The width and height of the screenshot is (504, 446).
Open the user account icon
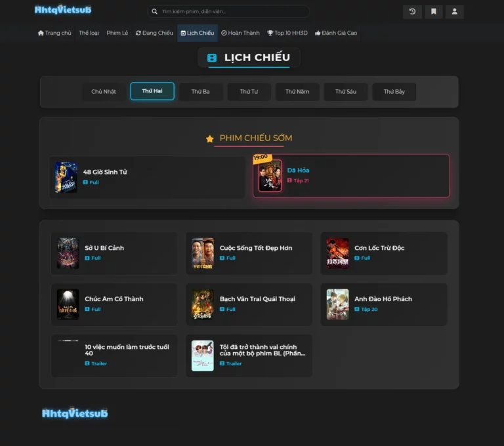tap(454, 12)
